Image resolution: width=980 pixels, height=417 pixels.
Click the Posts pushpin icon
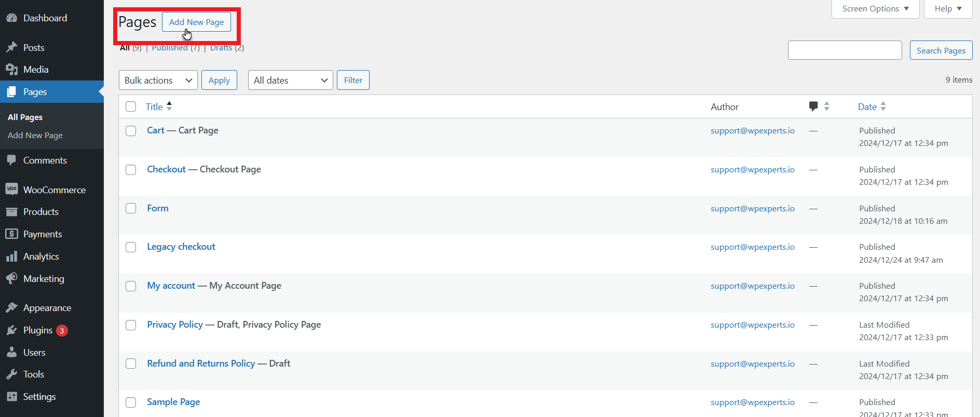point(11,48)
